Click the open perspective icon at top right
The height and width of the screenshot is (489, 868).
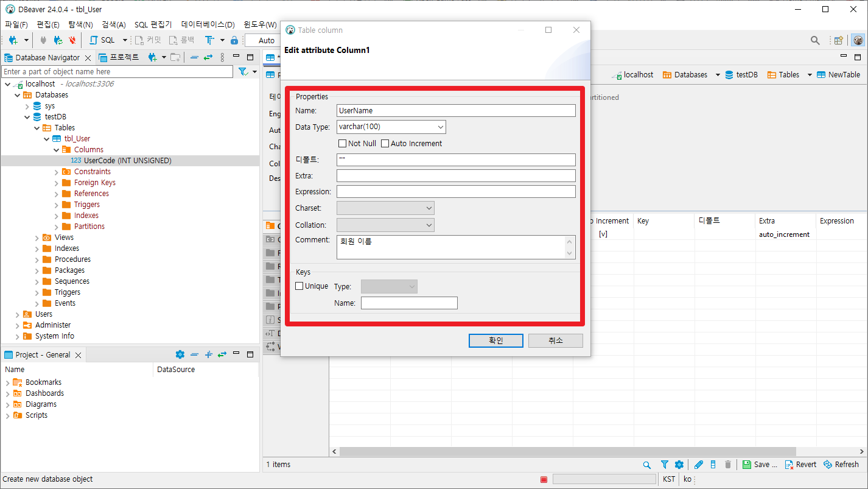click(839, 40)
